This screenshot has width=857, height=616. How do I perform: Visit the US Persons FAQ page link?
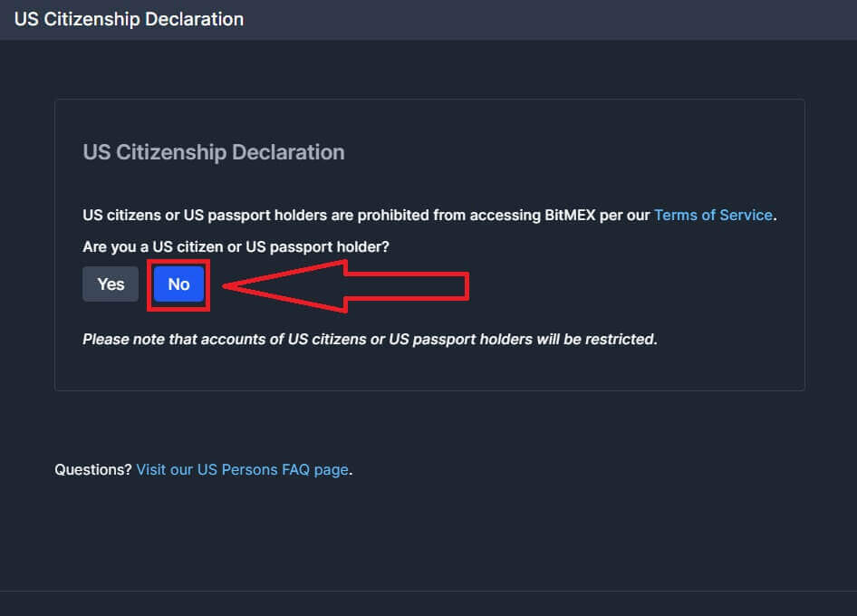[242, 470]
